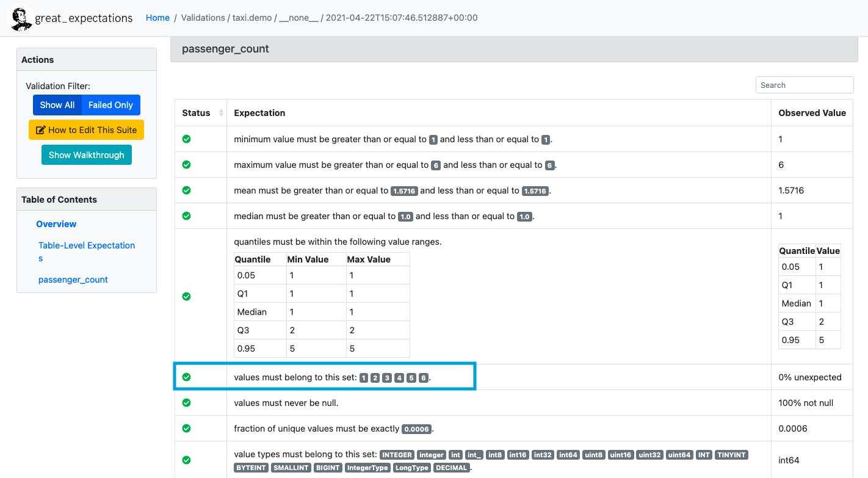Switch filter to Failed Only
This screenshot has height=478, width=868.
110,105
